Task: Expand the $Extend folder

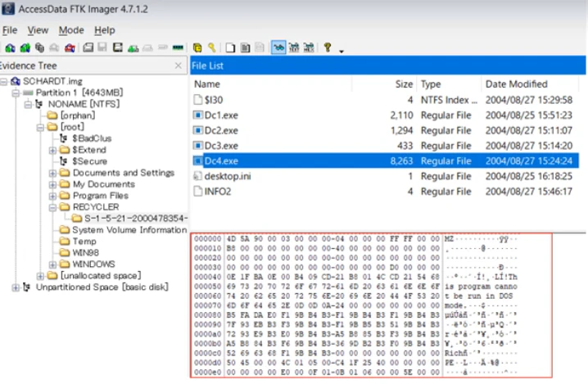Action: click(53, 150)
